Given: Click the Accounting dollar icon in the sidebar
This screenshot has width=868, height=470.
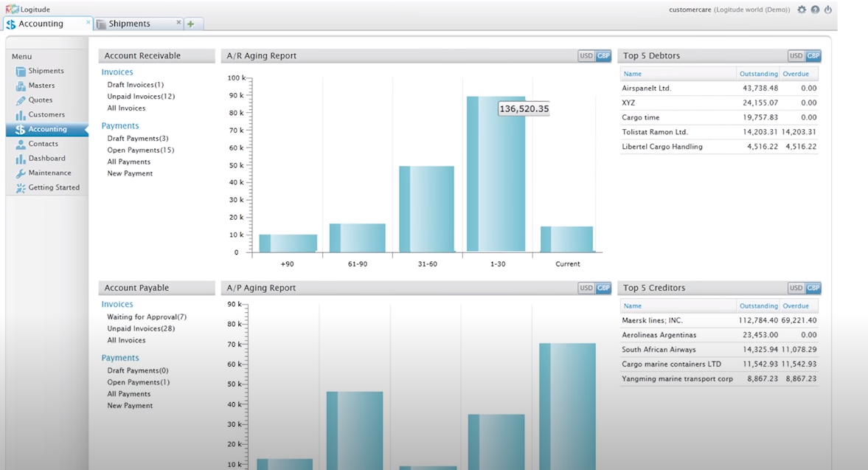Looking at the screenshot, I should pos(21,130).
